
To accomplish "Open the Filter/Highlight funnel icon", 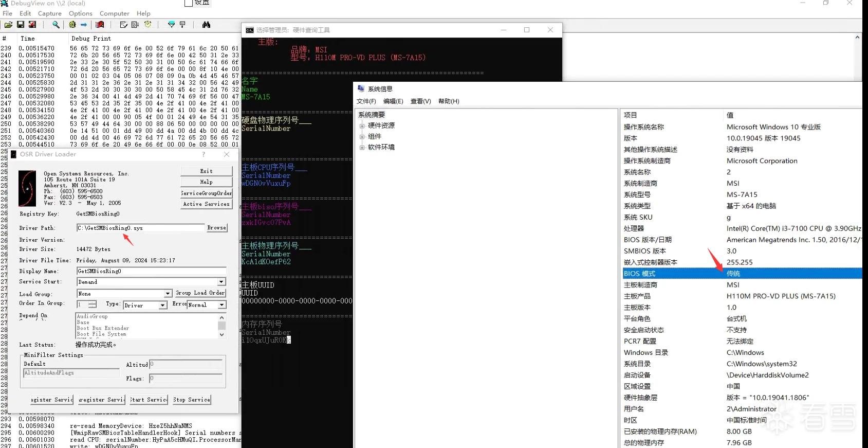I will [172, 25].
